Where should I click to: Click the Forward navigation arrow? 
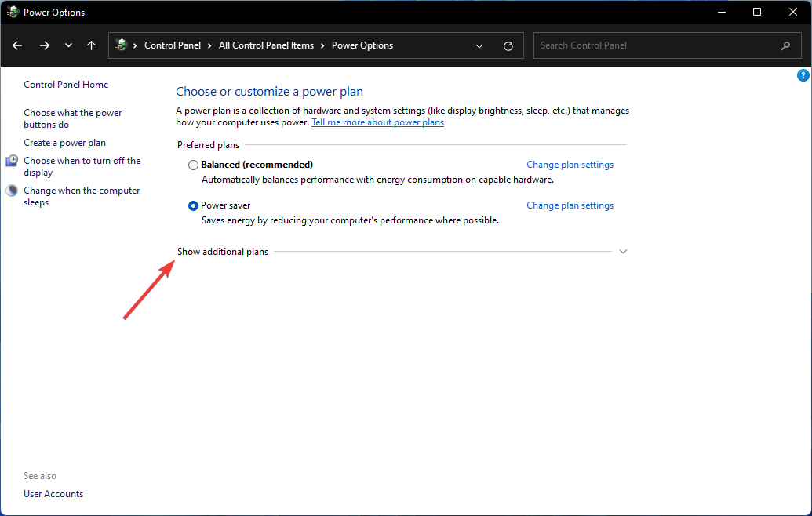(x=44, y=45)
